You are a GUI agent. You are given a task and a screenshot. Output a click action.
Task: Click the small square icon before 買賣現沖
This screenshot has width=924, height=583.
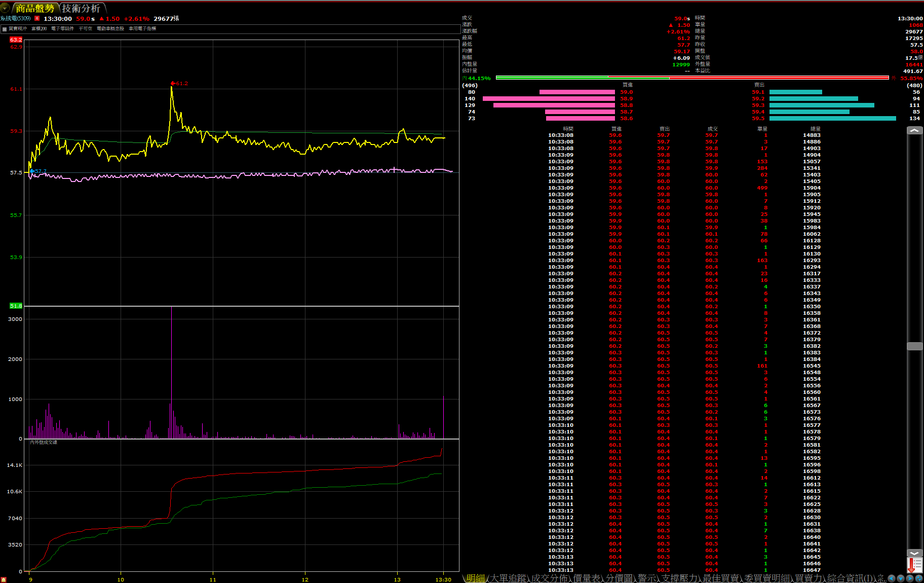pyautogui.click(x=5, y=29)
